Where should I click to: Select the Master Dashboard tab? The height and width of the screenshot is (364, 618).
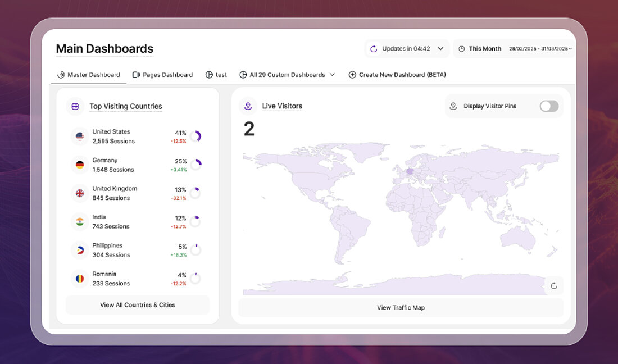click(89, 75)
